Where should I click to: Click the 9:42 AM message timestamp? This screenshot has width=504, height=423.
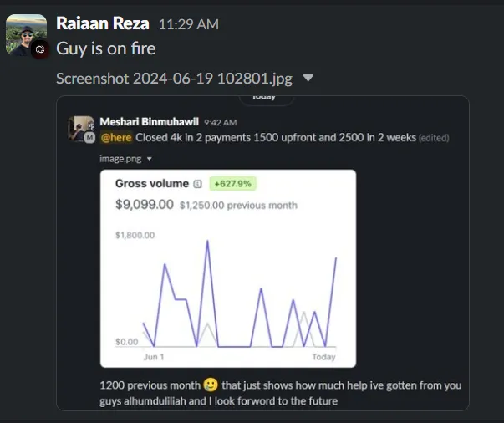click(x=220, y=122)
